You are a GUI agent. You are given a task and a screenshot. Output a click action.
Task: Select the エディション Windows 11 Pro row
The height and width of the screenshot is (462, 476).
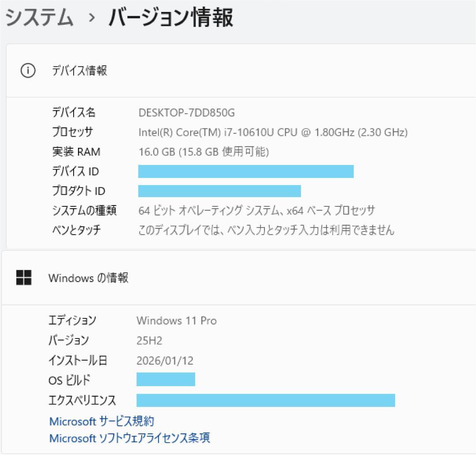(177, 321)
